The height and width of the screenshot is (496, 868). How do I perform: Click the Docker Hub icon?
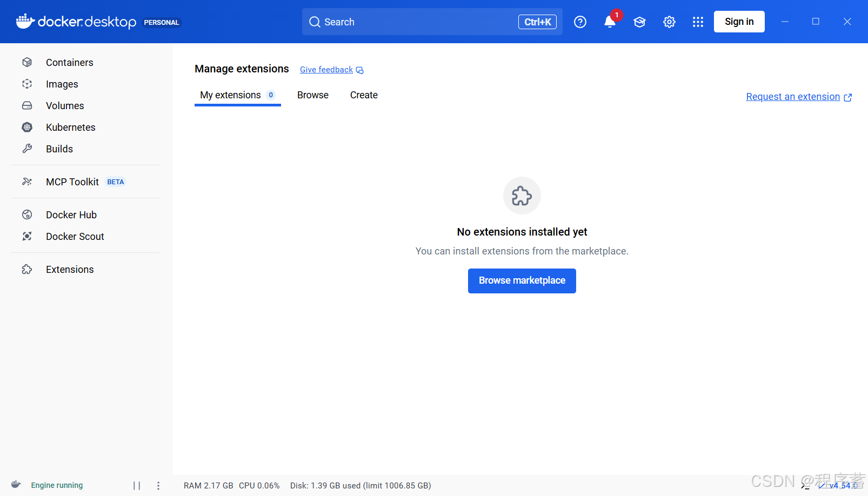[x=27, y=215]
